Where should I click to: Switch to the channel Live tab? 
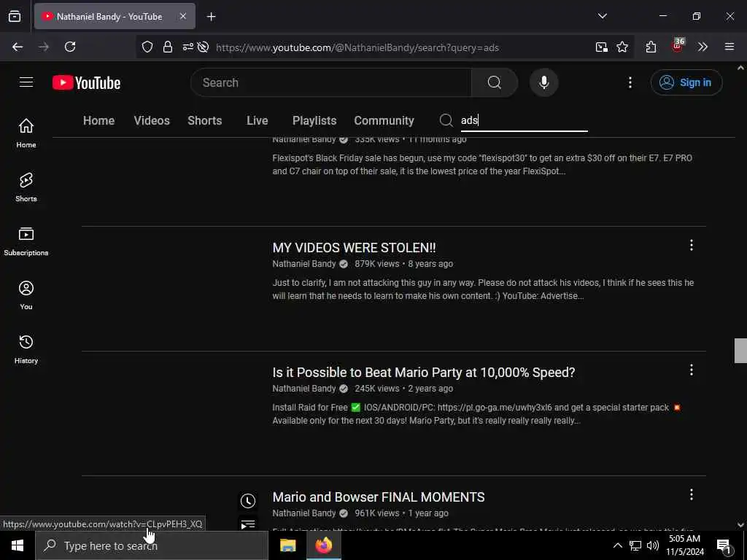pyautogui.click(x=258, y=120)
